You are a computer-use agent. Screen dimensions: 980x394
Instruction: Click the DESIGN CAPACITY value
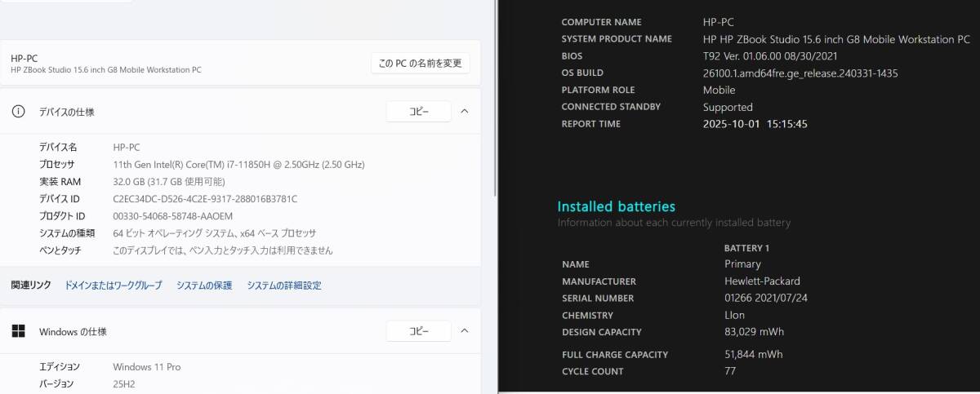742,332
